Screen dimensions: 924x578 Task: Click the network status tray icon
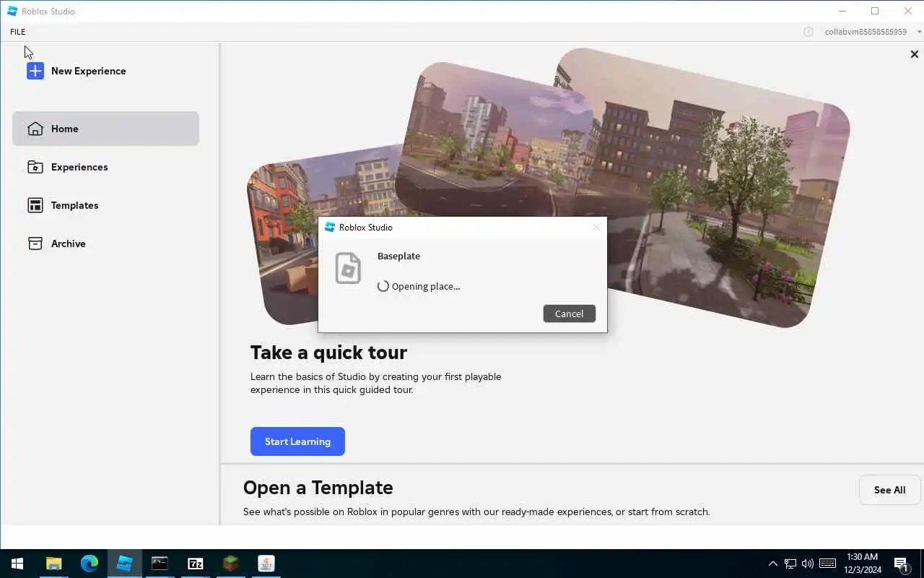[x=790, y=564]
